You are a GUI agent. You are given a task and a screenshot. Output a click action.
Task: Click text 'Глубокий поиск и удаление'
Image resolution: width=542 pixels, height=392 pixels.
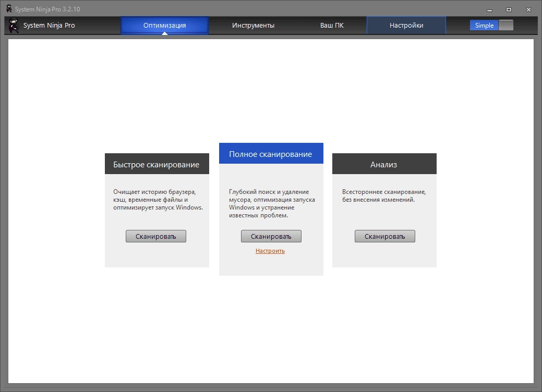click(269, 192)
